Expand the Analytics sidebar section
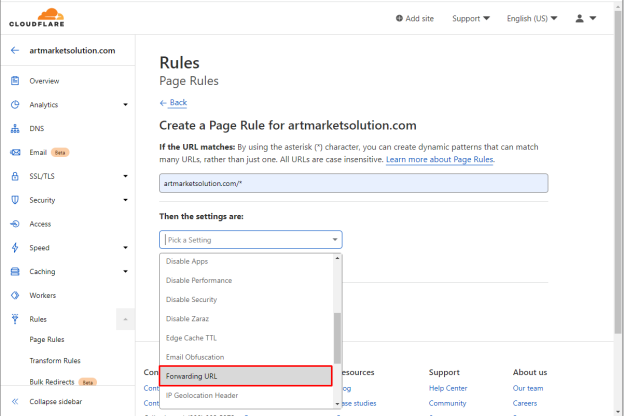 (125, 105)
